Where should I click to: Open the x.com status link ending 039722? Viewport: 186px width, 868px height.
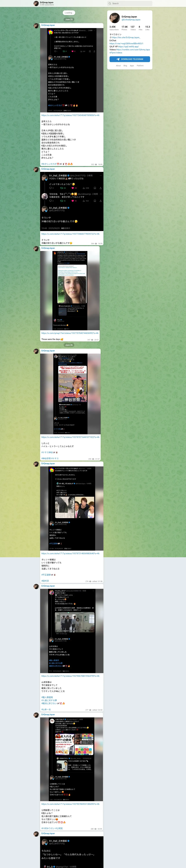[x=70, y=234]
